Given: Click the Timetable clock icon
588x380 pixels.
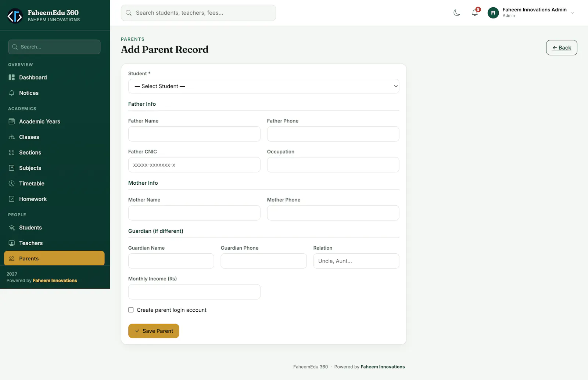Looking at the screenshot, I should pyautogui.click(x=12, y=183).
